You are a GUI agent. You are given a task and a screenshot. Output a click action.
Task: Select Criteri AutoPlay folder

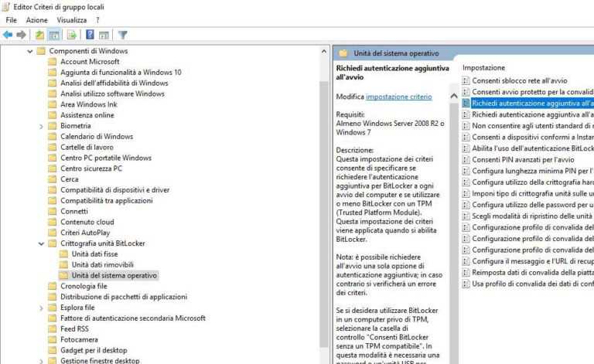click(85, 233)
